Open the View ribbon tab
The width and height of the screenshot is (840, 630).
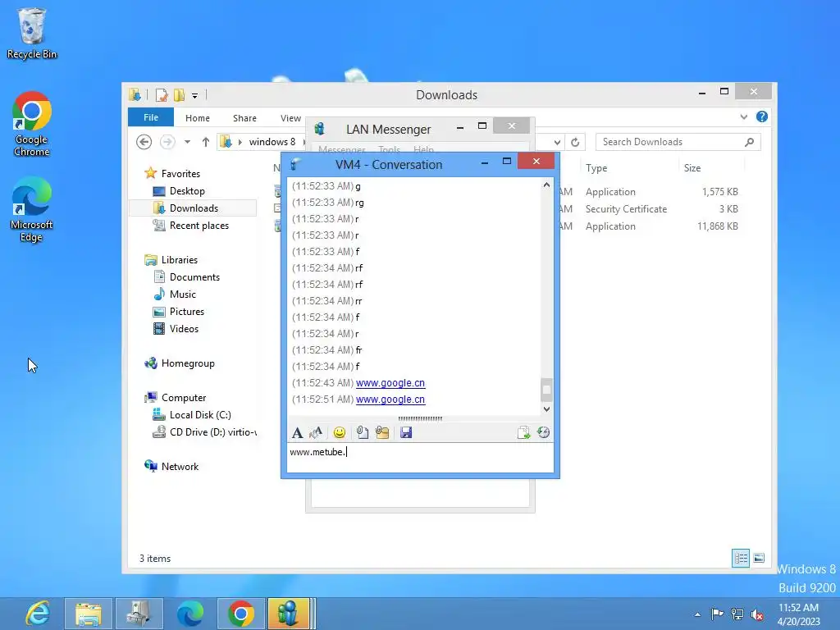(291, 118)
